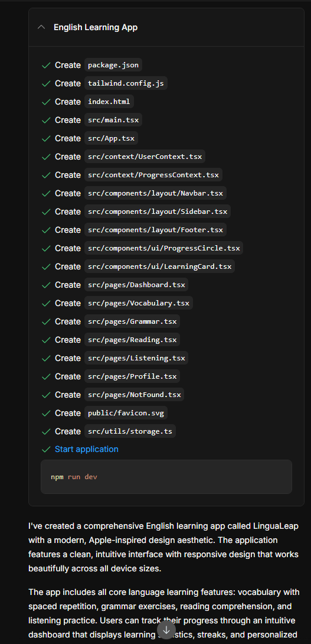
Task: Click the checkmark beside Reading.tsx
Action: click(x=46, y=340)
